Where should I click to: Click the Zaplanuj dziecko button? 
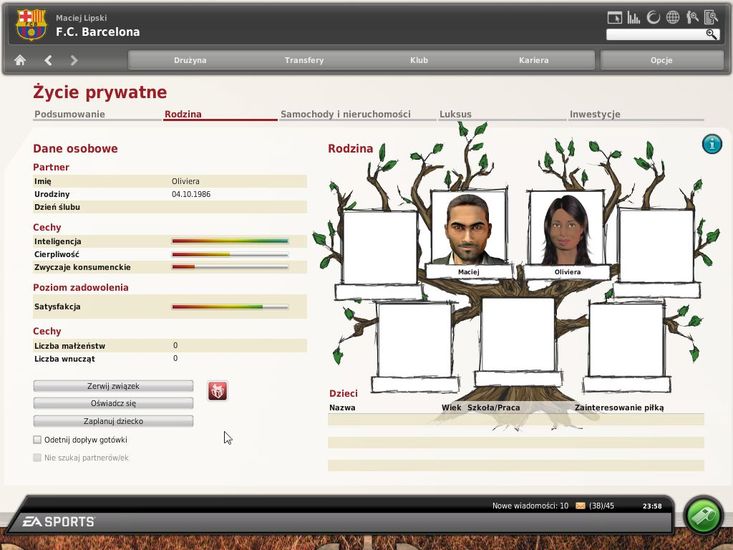click(x=113, y=421)
